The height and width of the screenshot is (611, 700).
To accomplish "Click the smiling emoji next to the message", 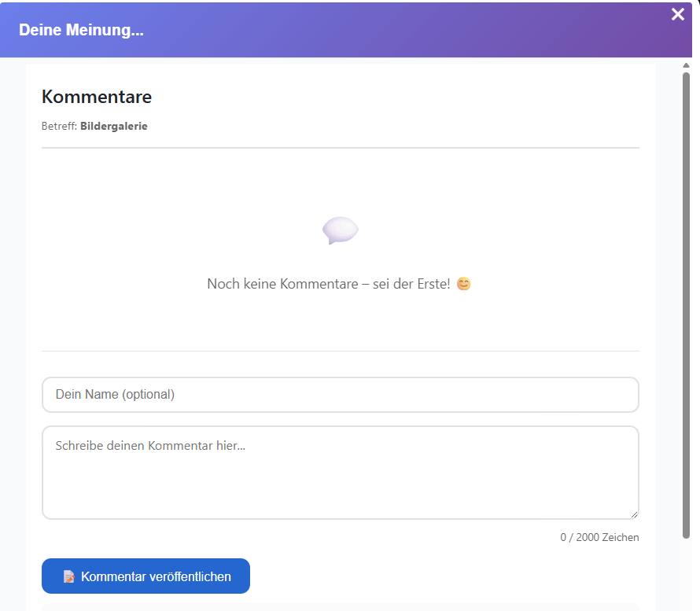I will [x=463, y=283].
